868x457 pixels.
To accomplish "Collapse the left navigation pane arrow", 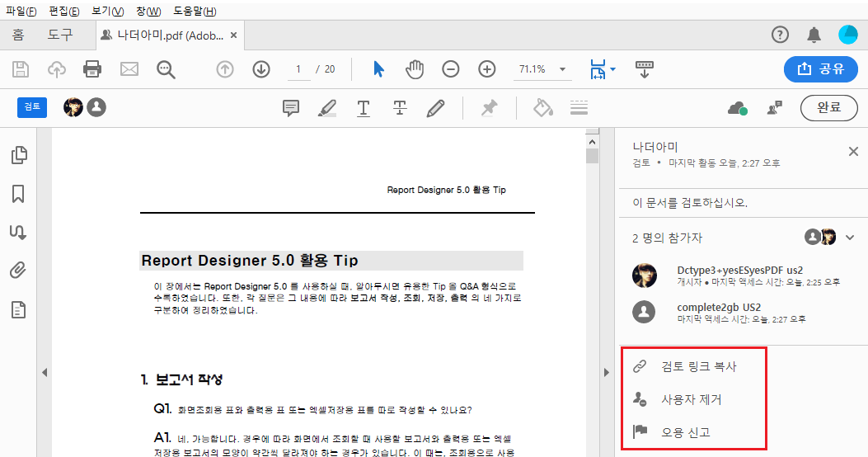I will click(x=45, y=373).
